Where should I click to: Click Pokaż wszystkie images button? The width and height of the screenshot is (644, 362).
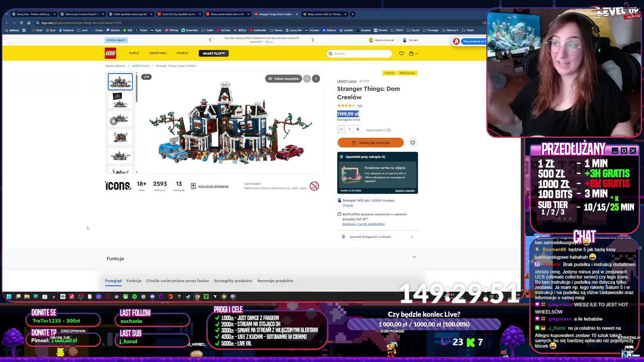pyautogui.click(x=283, y=78)
